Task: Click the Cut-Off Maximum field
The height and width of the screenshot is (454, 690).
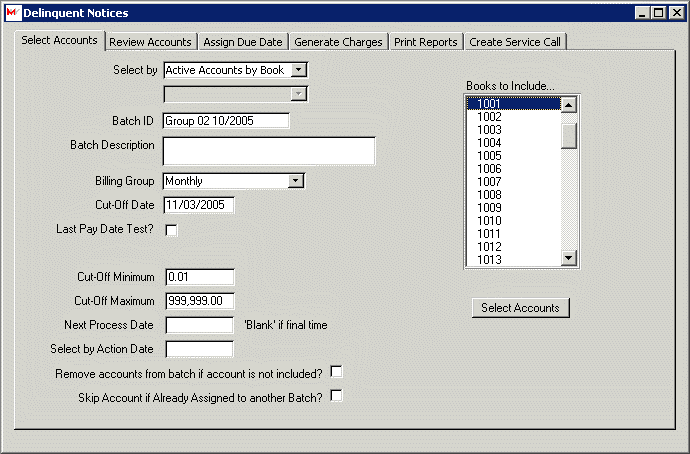Action: pos(199,301)
